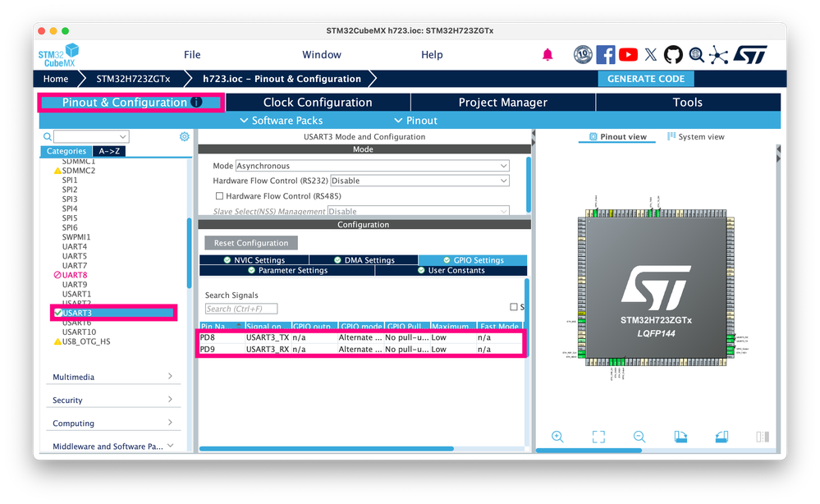The width and height of the screenshot is (820, 504).
Task: Click the STM32CubeMX logo
Action: [58, 55]
